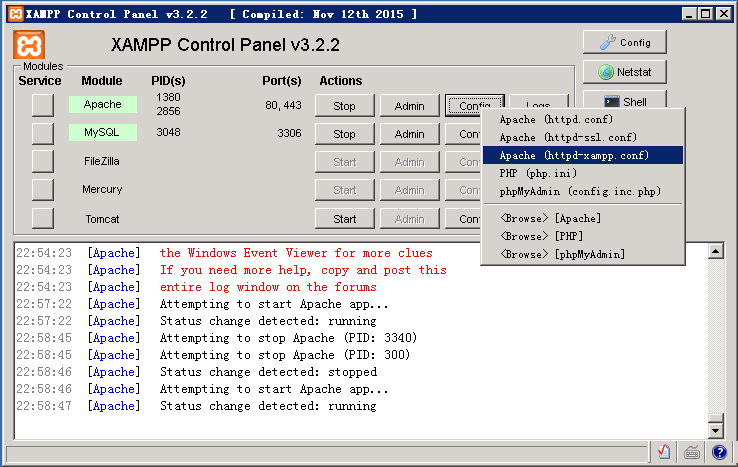The image size is (738, 467).
Task: Open Apache Logs button
Action: pyautogui.click(x=539, y=102)
